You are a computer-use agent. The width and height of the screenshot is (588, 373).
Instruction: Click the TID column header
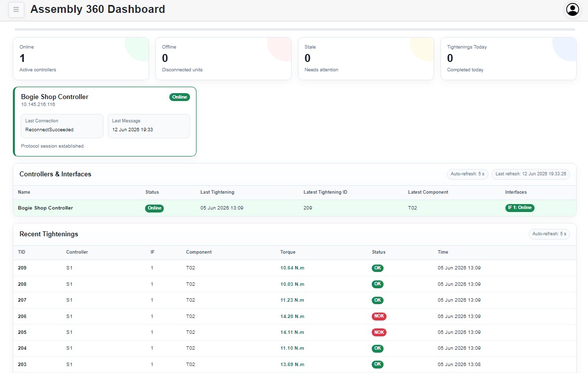(x=22, y=252)
